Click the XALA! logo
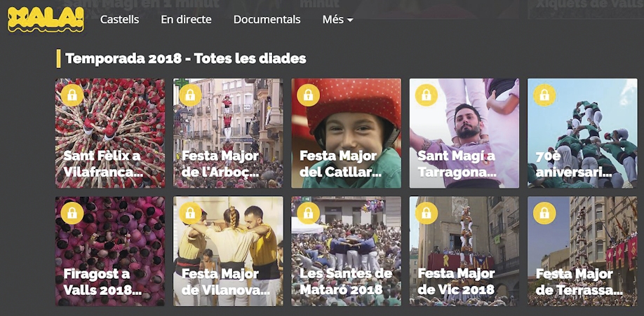 coord(46,19)
